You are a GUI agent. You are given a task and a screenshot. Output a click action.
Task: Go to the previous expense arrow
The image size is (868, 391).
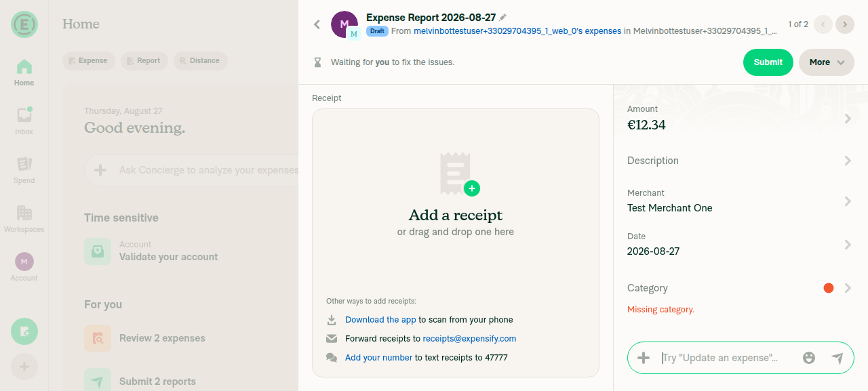click(823, 24)
